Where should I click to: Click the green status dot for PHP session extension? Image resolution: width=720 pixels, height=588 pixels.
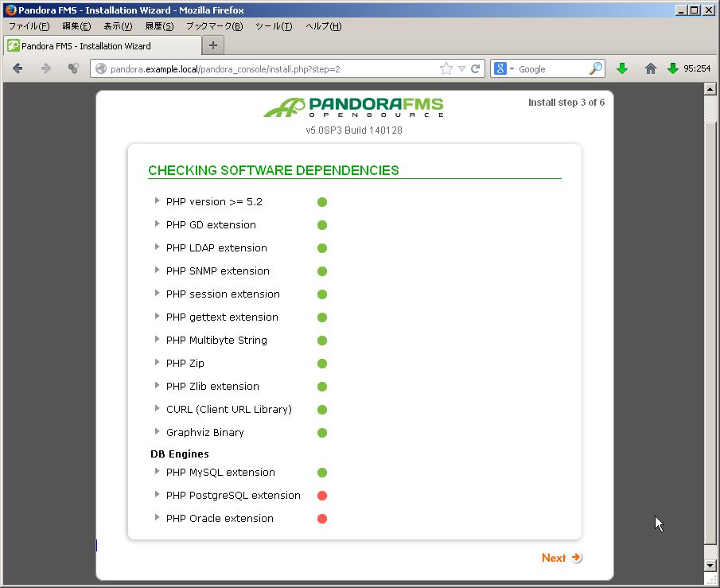click(322, 294)
